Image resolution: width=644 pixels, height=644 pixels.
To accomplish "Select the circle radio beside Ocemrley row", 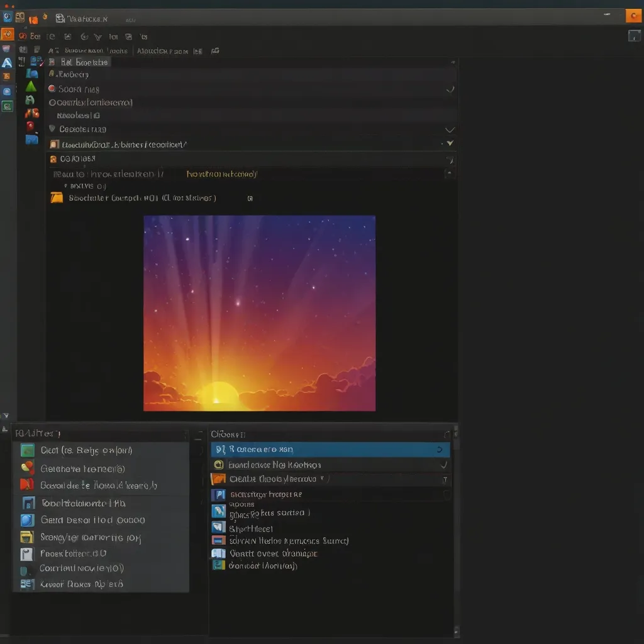I will tap(53, 103).
